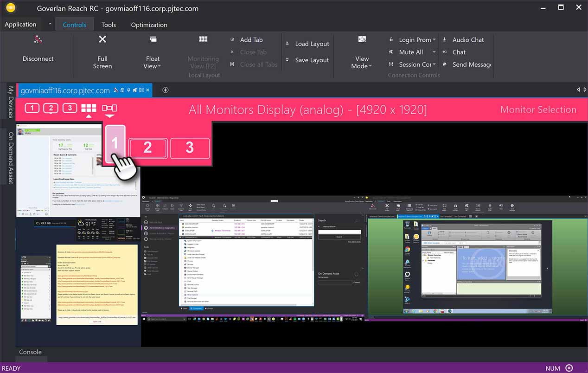Toggle the microphone icon in the session tab
The width and height of the screenshot is (588, 373).
[x=128, y=90]
